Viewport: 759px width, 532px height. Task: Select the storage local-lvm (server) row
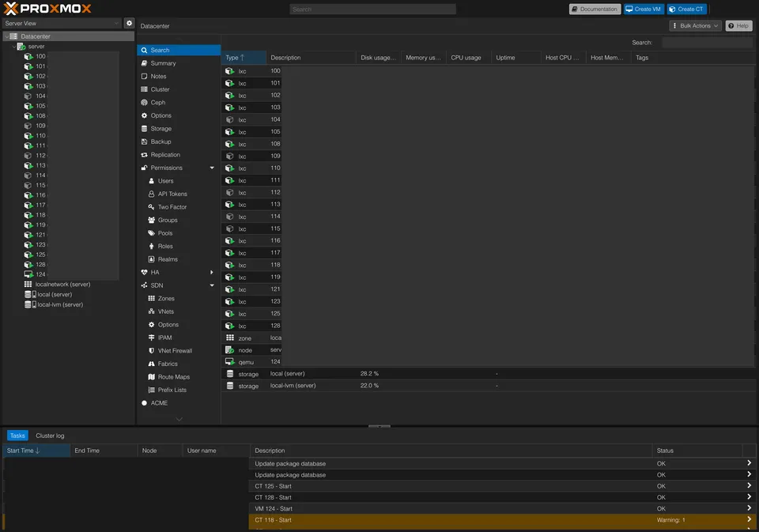(488, 387)
